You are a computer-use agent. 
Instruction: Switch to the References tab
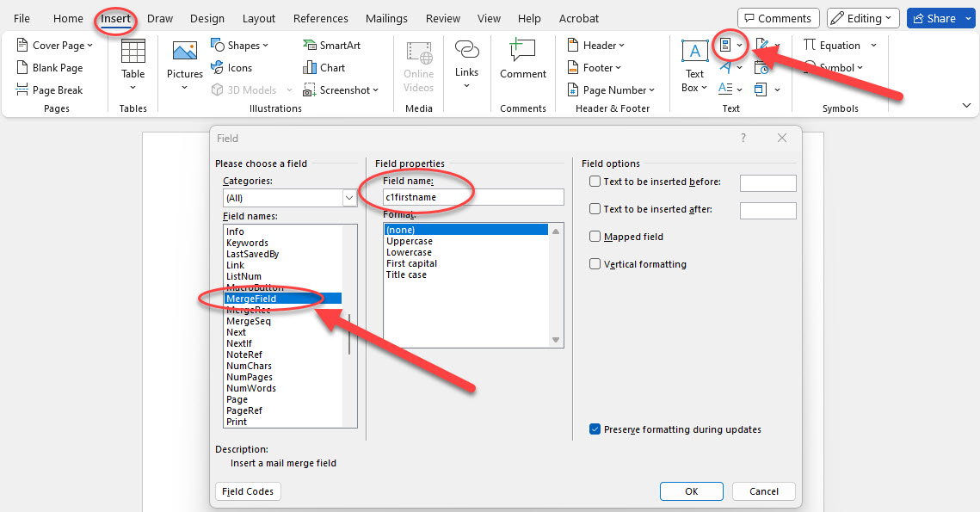tap(321, 18)
